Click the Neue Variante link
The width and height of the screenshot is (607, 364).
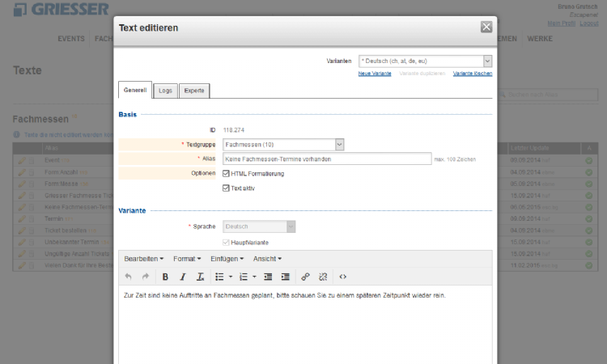pyautogui.click(x=375, y=74)
